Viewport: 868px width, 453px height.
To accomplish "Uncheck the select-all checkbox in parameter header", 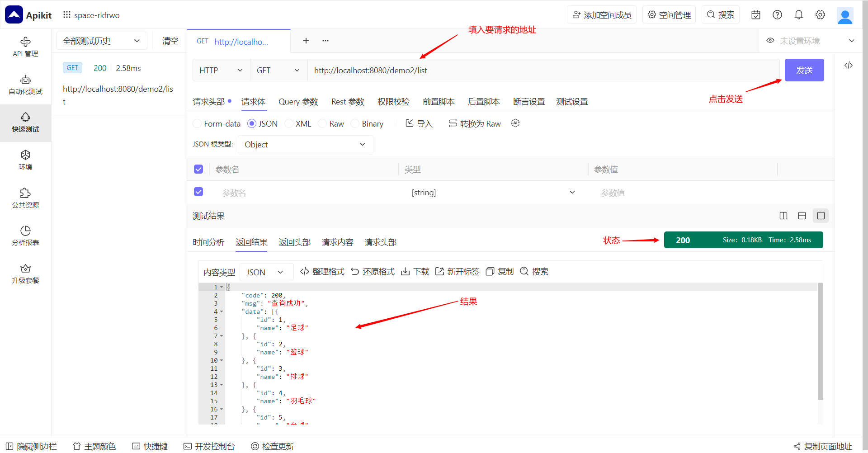I will 198,169.
